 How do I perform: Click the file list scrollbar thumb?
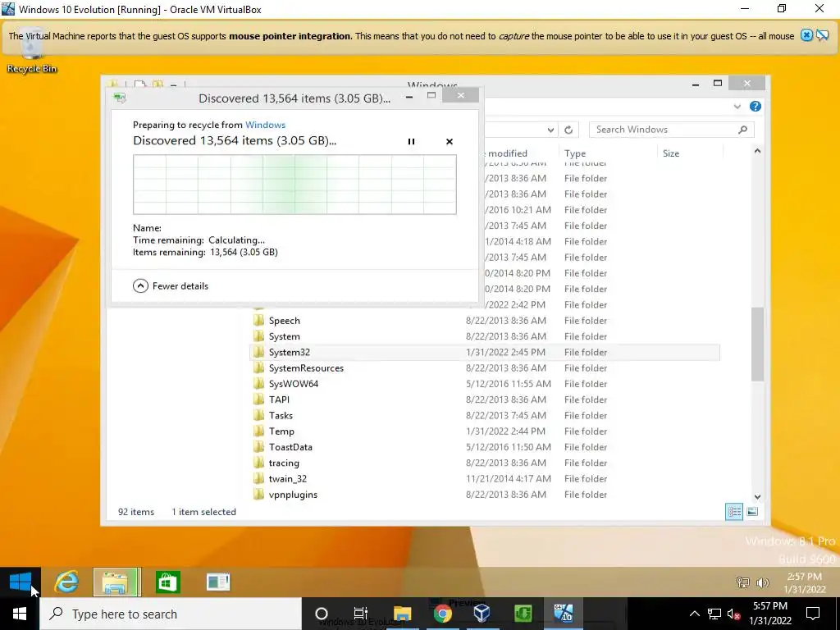coord(757,345)
